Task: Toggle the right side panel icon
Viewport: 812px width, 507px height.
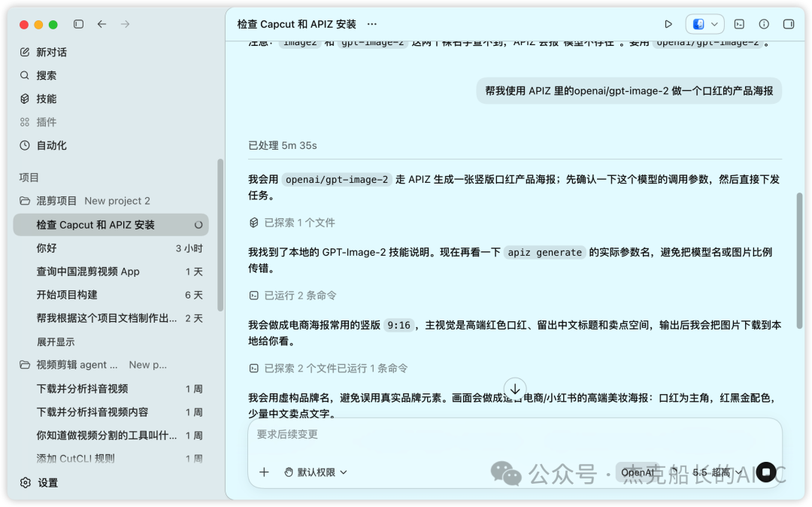Action: pos(788,24)
